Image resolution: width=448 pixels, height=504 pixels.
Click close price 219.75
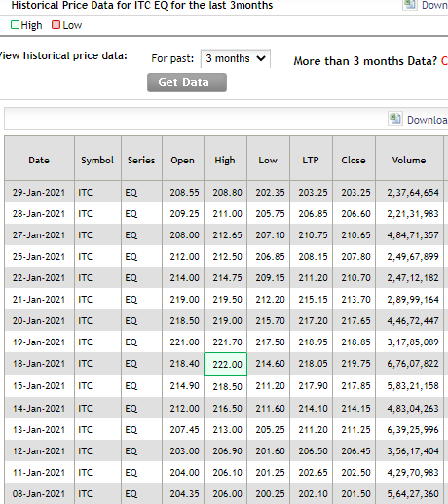pos(355,363)
